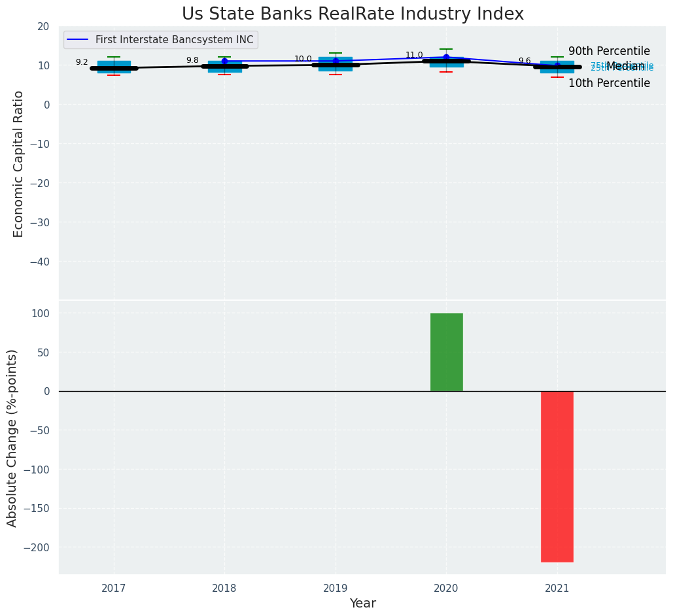
Task: Select the 2021 year tick label
Action: (x=557, y=589)
